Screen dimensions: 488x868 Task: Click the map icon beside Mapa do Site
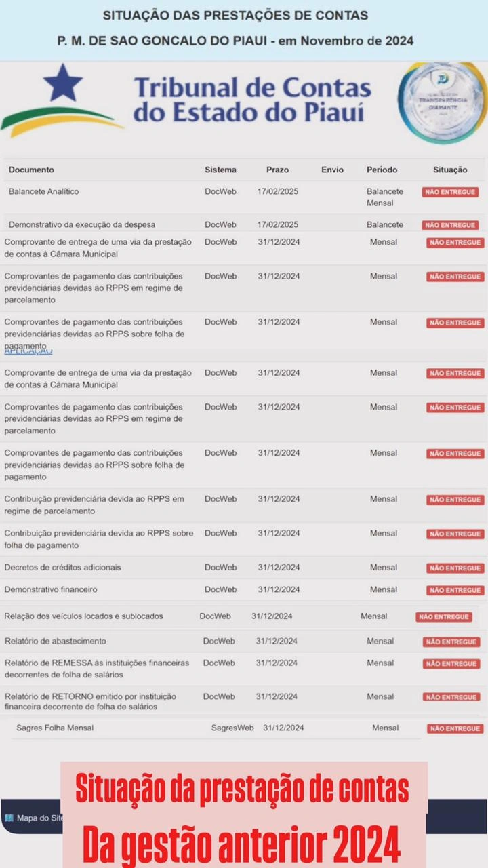9,818
